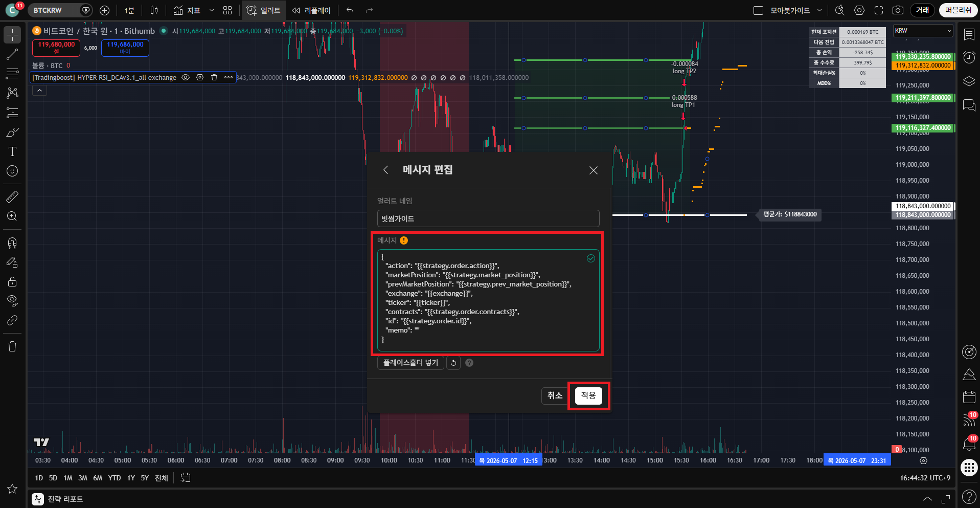Viewport: 980px width, 508px height.
Task: Open the 얼러트 alert creator
Action: 264,10
